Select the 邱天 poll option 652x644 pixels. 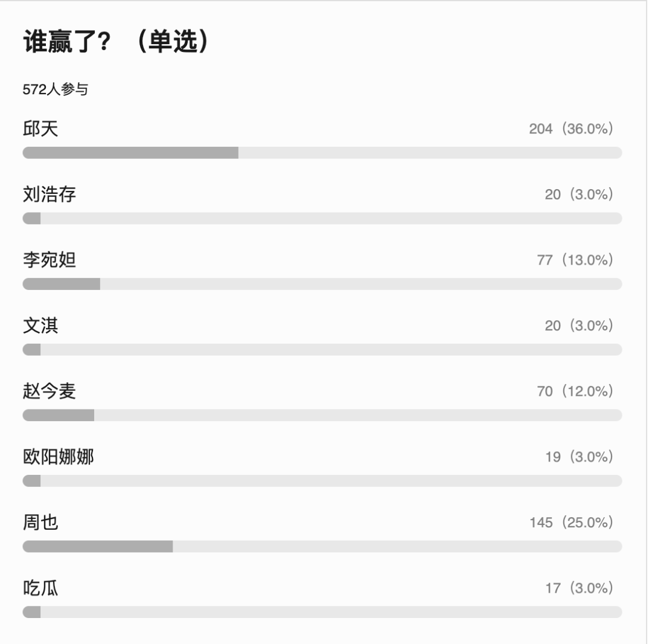click(40, 129)
